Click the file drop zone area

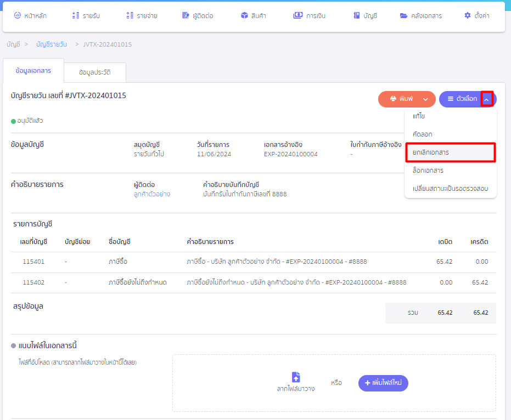334,383
